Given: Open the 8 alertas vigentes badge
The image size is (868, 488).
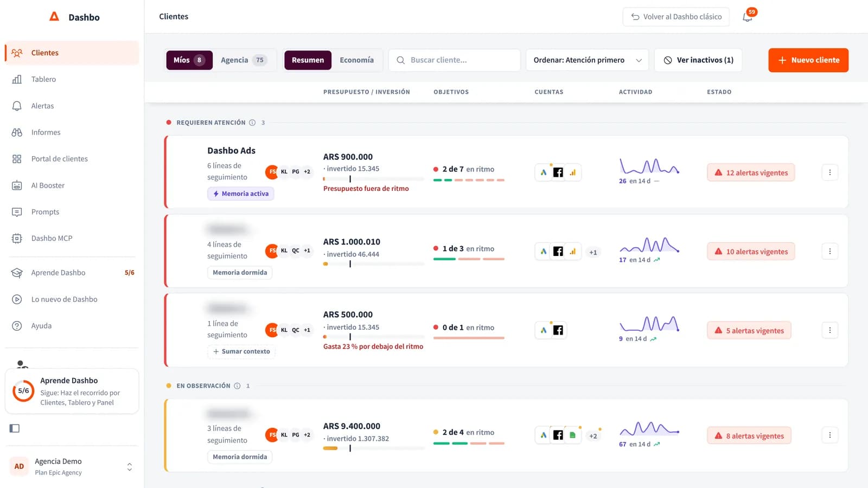Looking at the screenshot, I should click(749, 435).
